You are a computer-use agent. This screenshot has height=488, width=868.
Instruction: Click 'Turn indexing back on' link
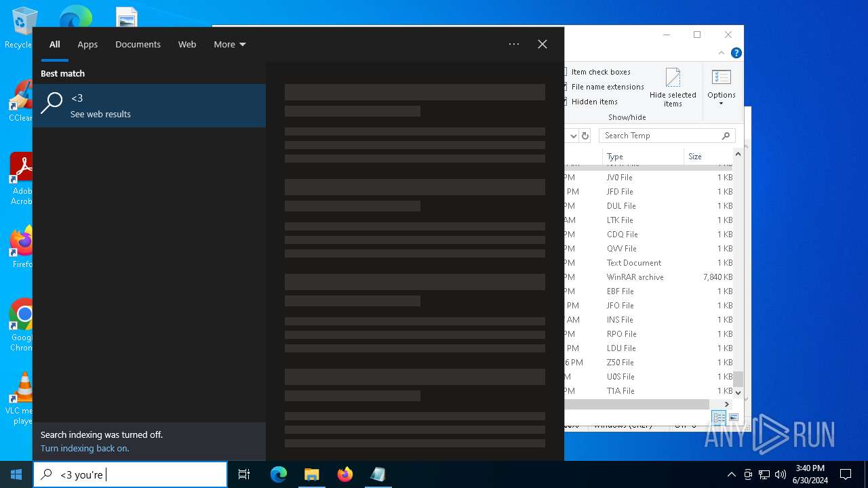click(x=85, y=449)
